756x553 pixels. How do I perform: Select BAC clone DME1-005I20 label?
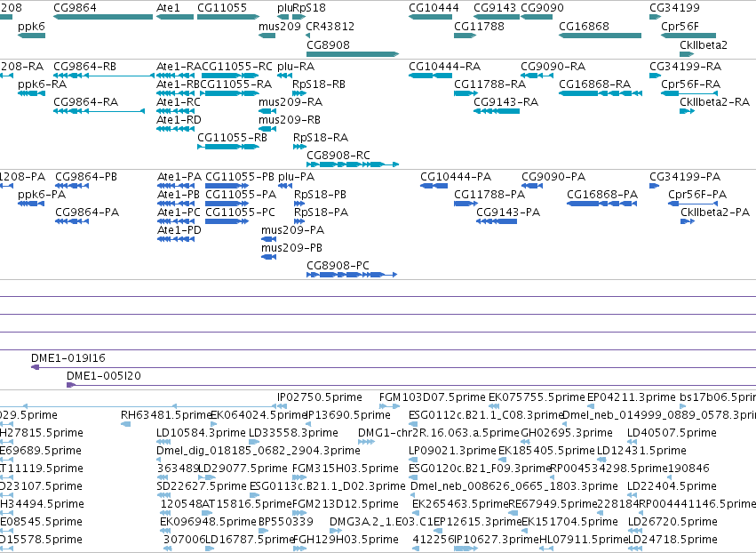coord(104,376)
